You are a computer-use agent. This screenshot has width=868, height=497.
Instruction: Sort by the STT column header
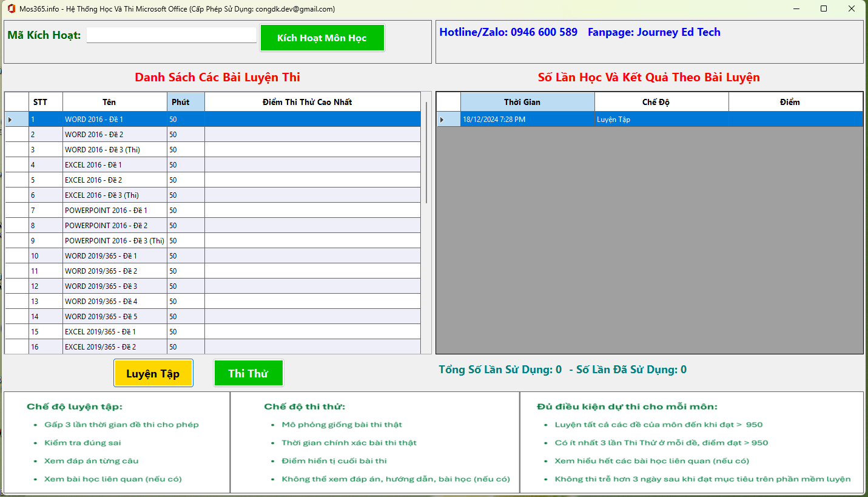[x=45, y=102]
